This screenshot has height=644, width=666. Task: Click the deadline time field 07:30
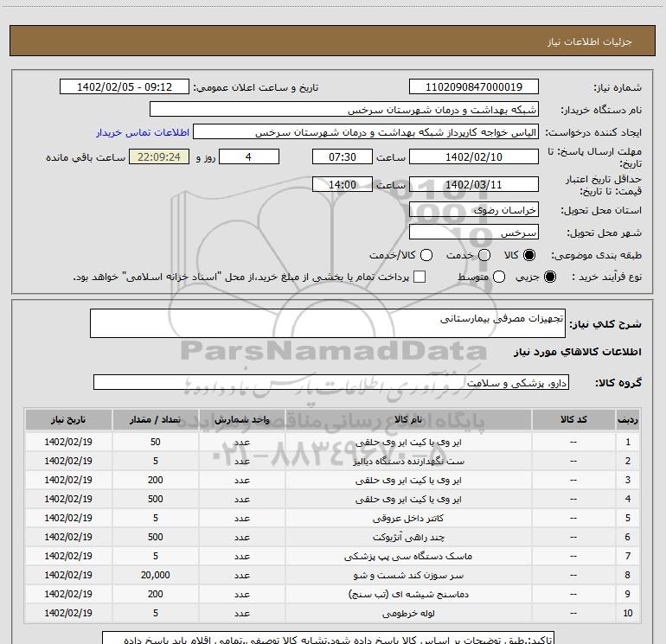(343, 156)
